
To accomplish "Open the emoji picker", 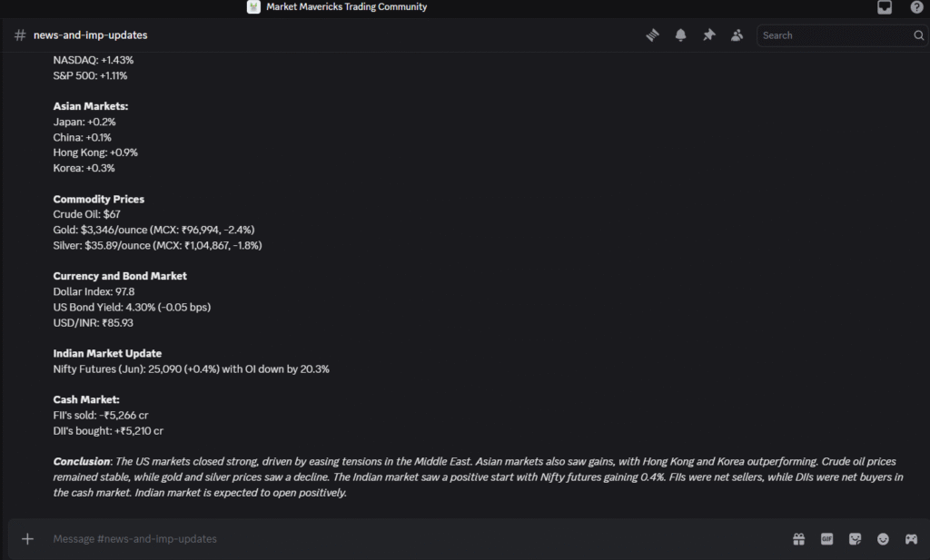I will (883, 538).
